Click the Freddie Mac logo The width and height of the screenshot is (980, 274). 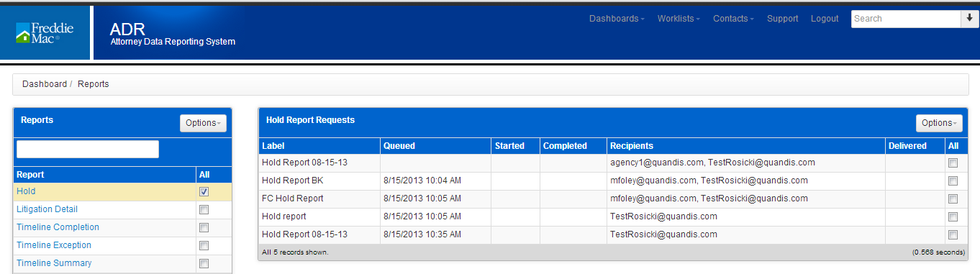pos(45,32)
